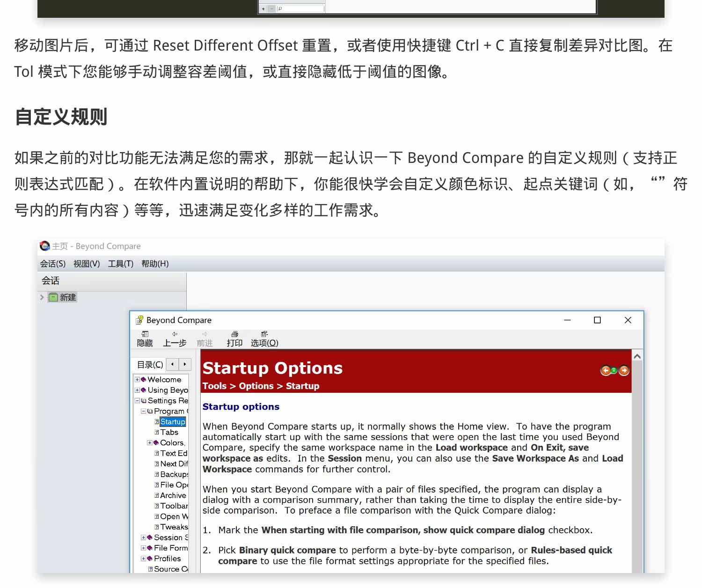Click the Startup topic page icon

157,422
